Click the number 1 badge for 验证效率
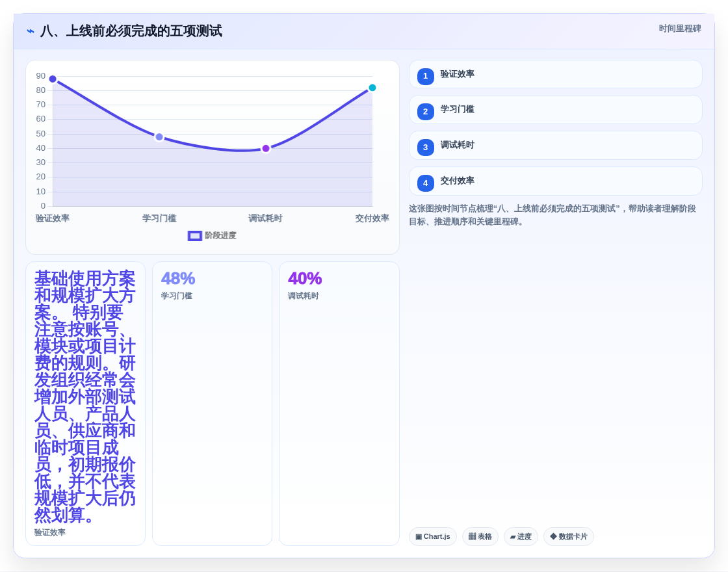 pos(425,76)
